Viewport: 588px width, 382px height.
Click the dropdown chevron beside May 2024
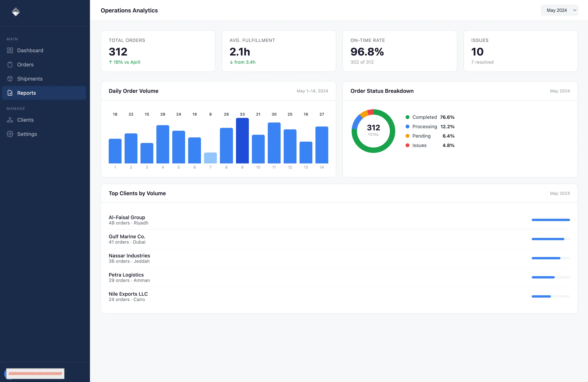tap(575, 10)
